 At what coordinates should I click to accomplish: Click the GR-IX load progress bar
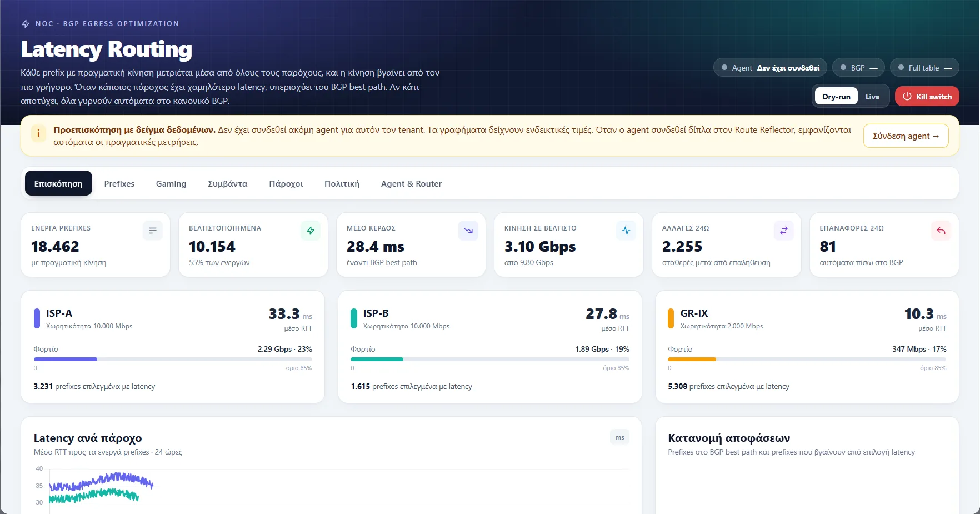point(807,360)
